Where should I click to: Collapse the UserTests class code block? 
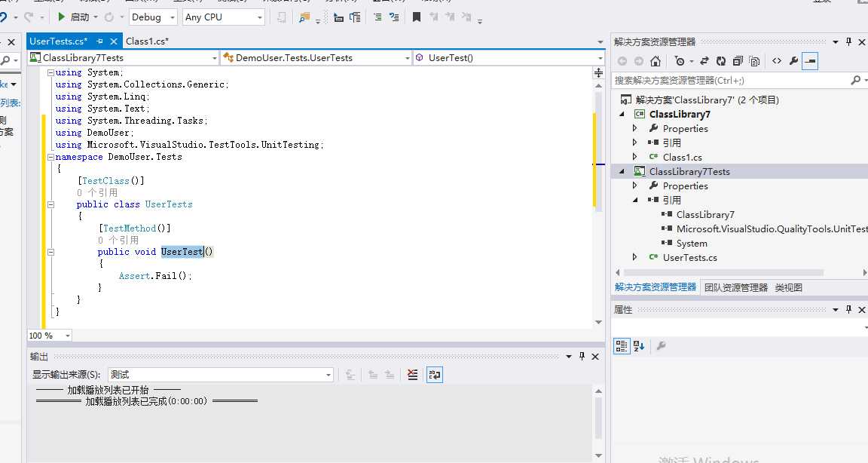tap(51, 204)
